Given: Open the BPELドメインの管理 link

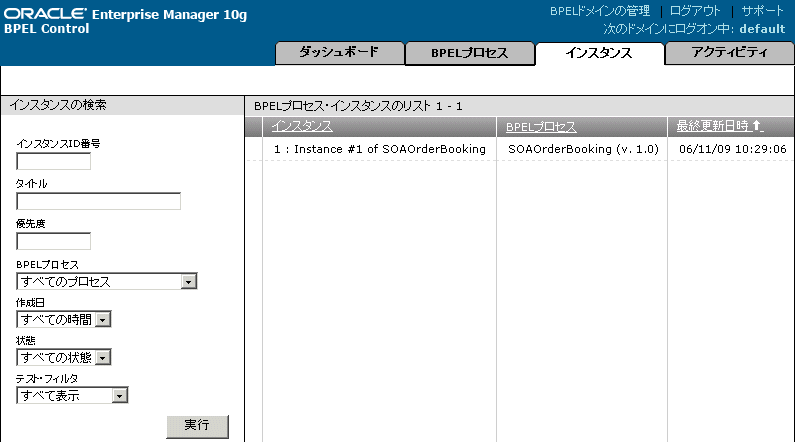Looking at the screenshot, I should click(x=600, y=11).
